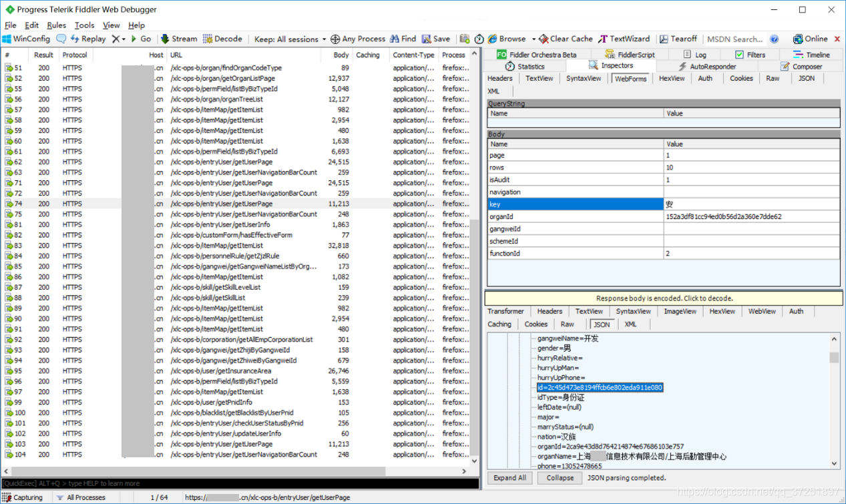Click the Collapse button

point(560,478)
